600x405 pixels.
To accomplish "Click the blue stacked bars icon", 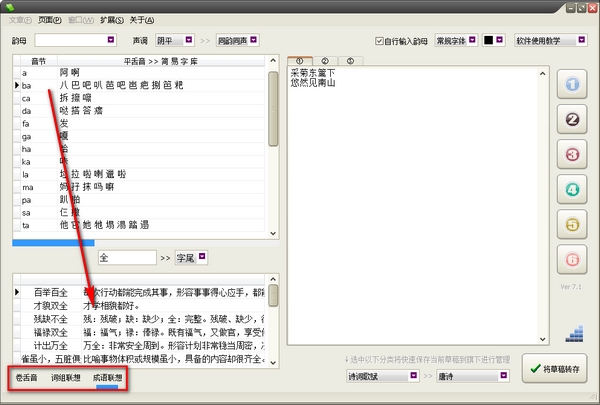I will tap(574, 333).
